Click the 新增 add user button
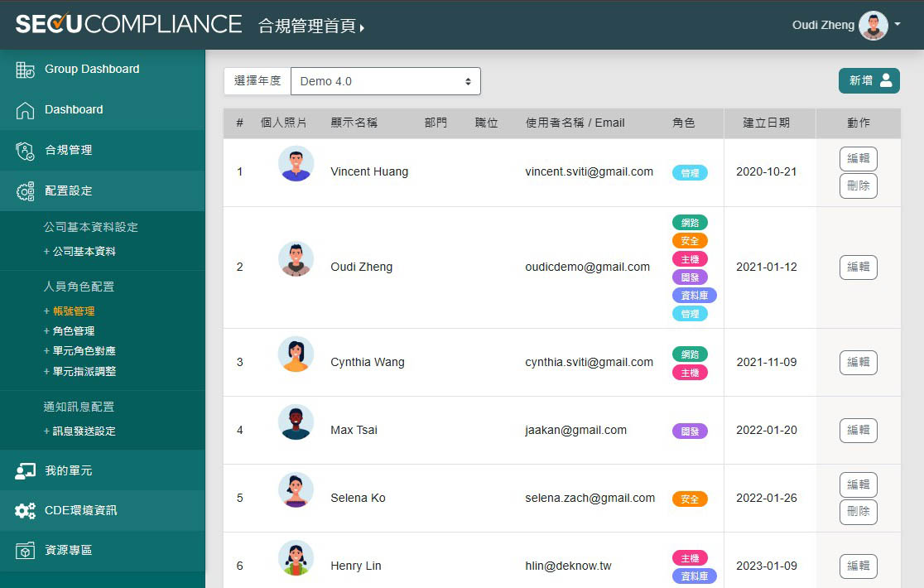The image size is (924, 588). pyautogui.click(x=869, y=80)
